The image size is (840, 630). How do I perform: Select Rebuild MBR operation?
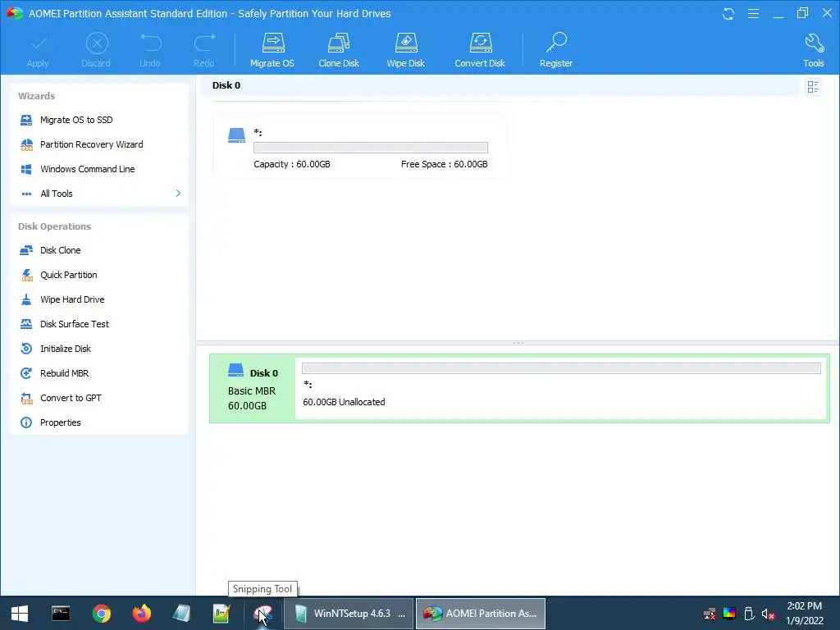pyautogui.click(x=64, y=373)
